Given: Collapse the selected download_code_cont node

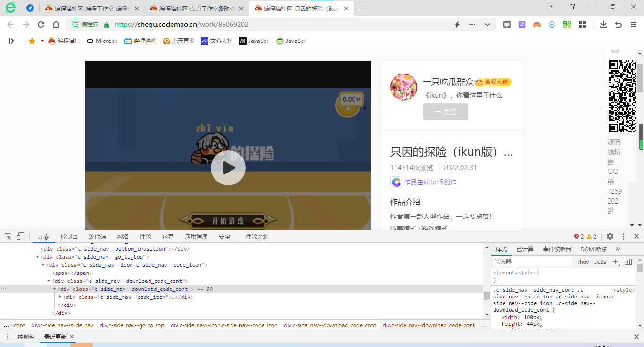Looking at the screenshot, I should [54, 289].
